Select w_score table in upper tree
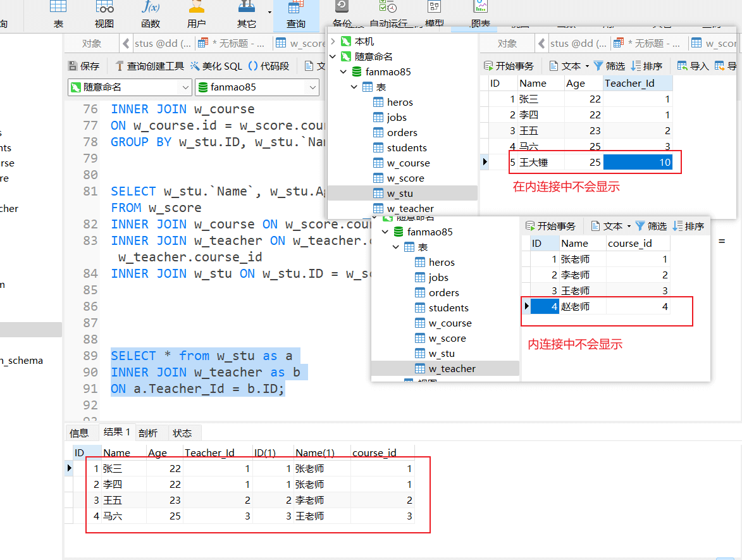Viewport: 742px width, 560px height. pyautogui.click(x=399, y=178)
